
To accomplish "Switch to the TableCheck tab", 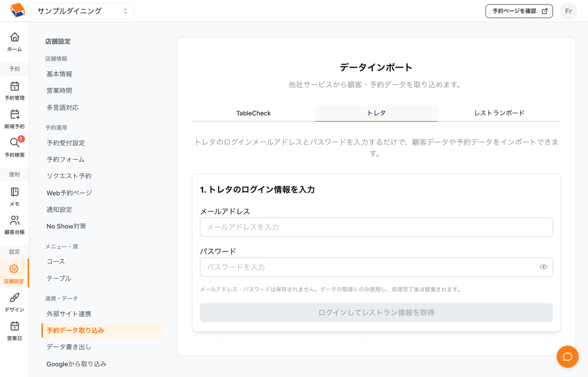I will [254, 113].
